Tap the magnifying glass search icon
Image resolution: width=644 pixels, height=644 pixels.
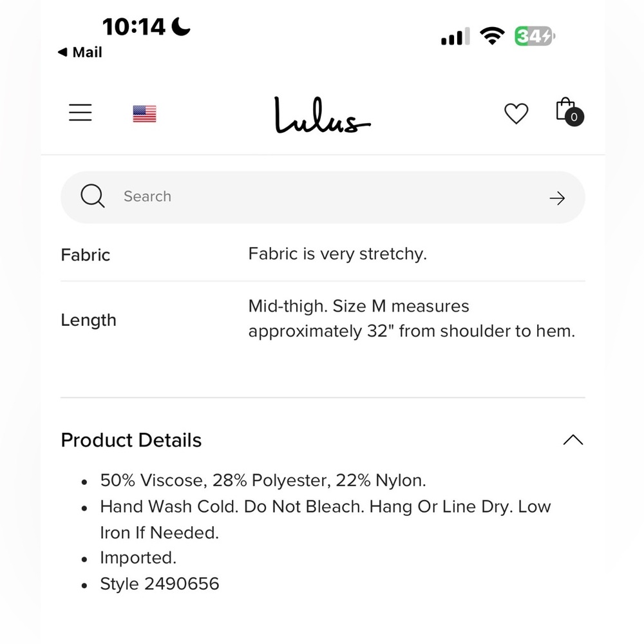point(92,196)
